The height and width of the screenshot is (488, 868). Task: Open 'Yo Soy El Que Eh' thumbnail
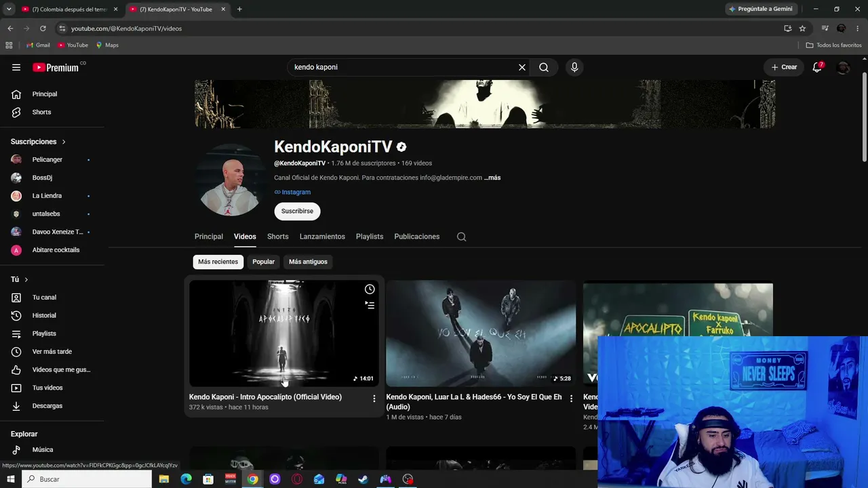tap(481, 333)
